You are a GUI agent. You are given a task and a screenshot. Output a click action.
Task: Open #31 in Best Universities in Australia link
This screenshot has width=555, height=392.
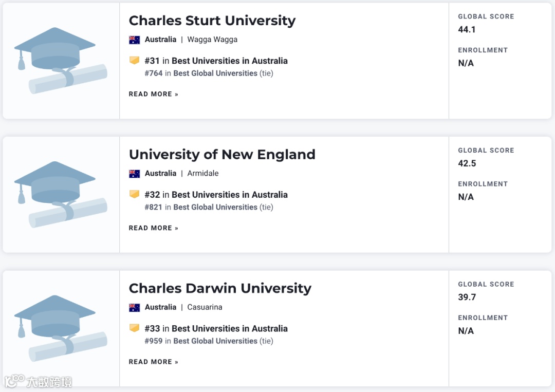click(216, 61)
